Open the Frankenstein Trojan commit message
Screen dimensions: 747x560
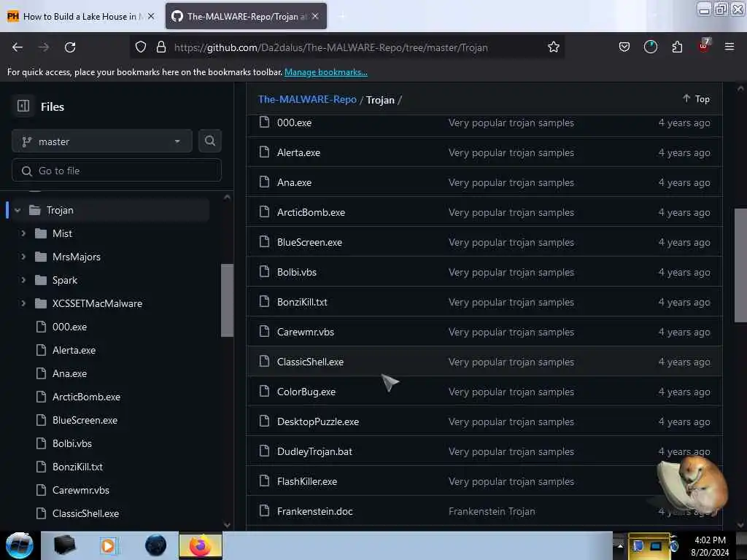[x=492, y=511]
